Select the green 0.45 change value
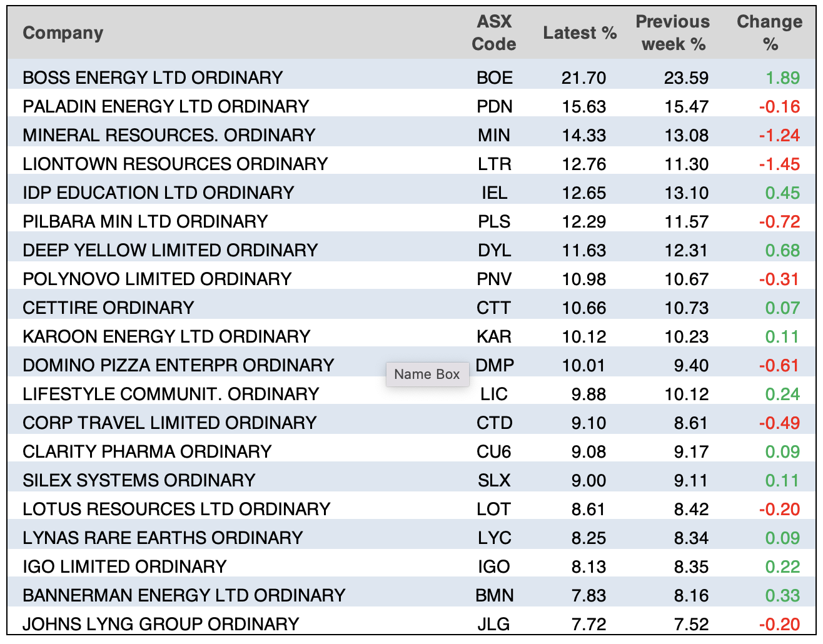This screenshot has height=644, width=823. pos(782,193)
